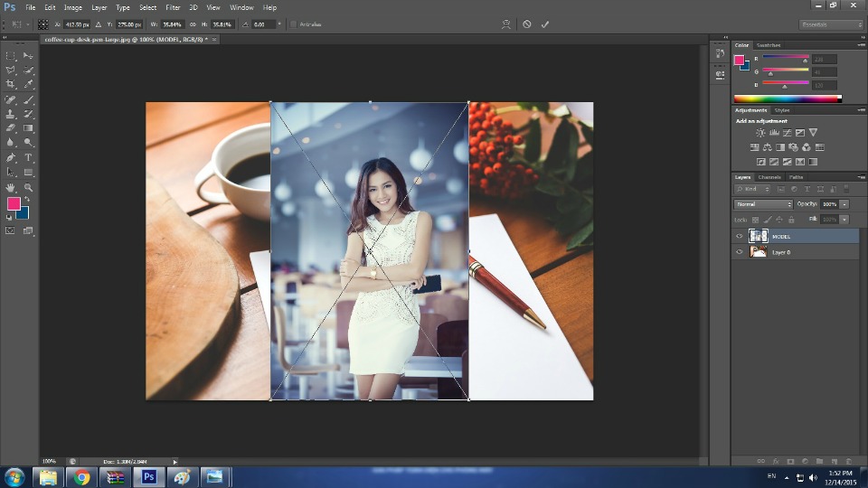Swap foreground and background colors
The image size is (868, 488).
click(x=27, y=199)
